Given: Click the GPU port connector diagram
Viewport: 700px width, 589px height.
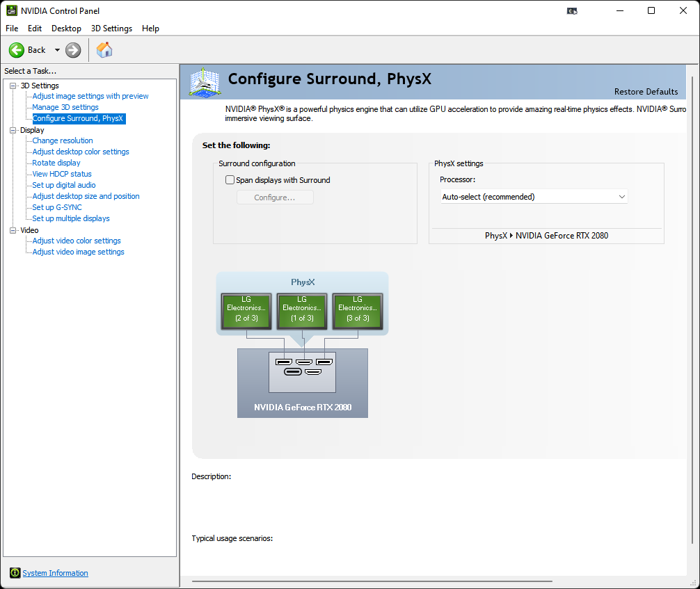Looking at the screenshot, I should click(302, 372).
